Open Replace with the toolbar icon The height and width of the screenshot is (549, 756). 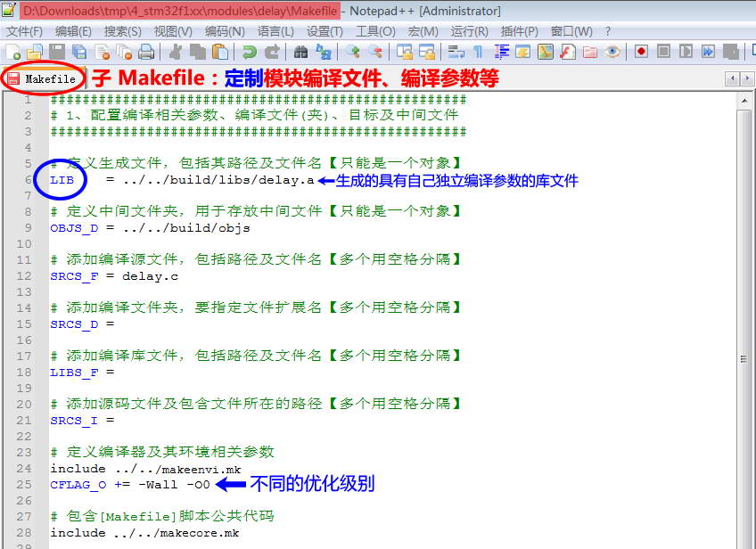coord(322,53)
